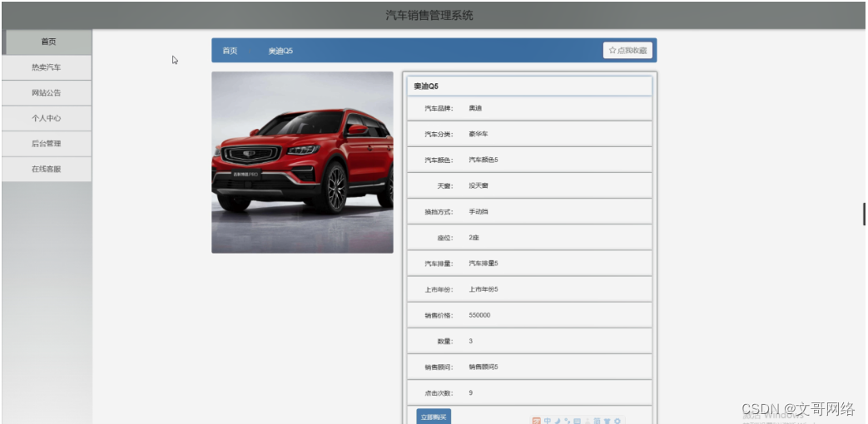
Task: Open 在线客服 in the sidebar
Action: (x=47, y=169)
